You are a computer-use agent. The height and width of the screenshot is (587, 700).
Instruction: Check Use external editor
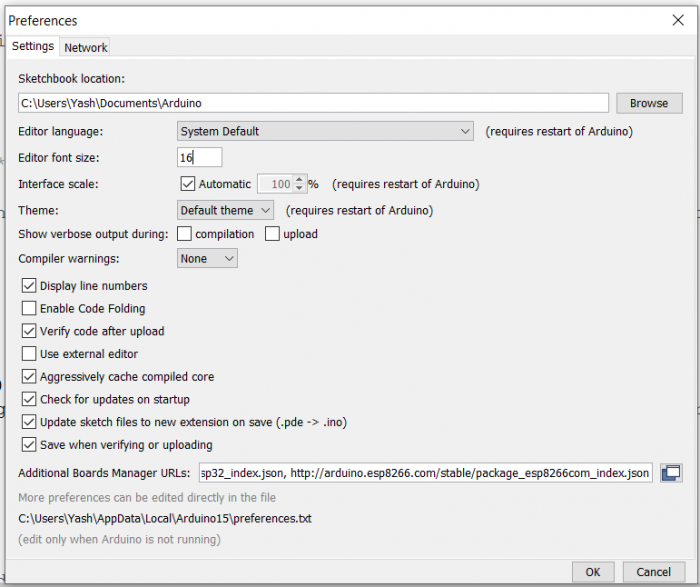tap(29, 354)
